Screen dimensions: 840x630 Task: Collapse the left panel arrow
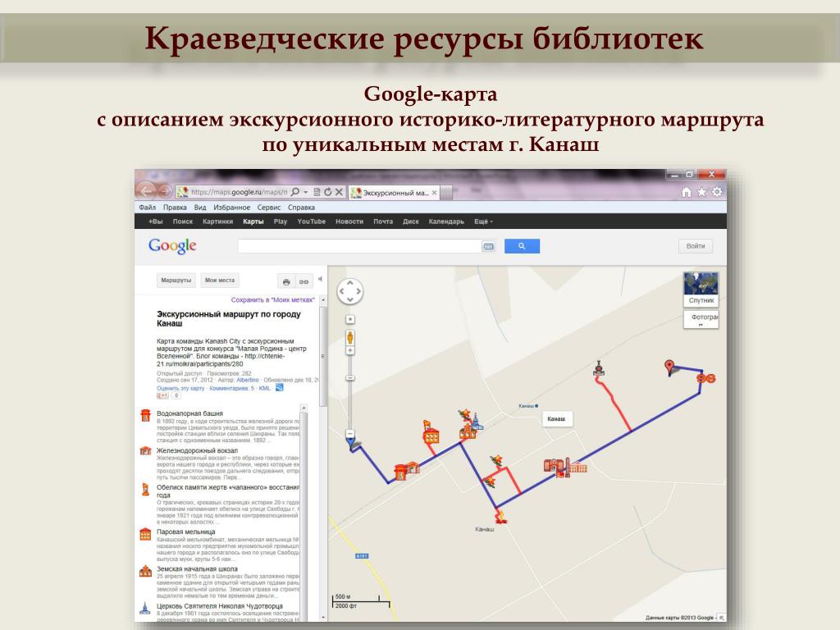[x=321, y=279]
